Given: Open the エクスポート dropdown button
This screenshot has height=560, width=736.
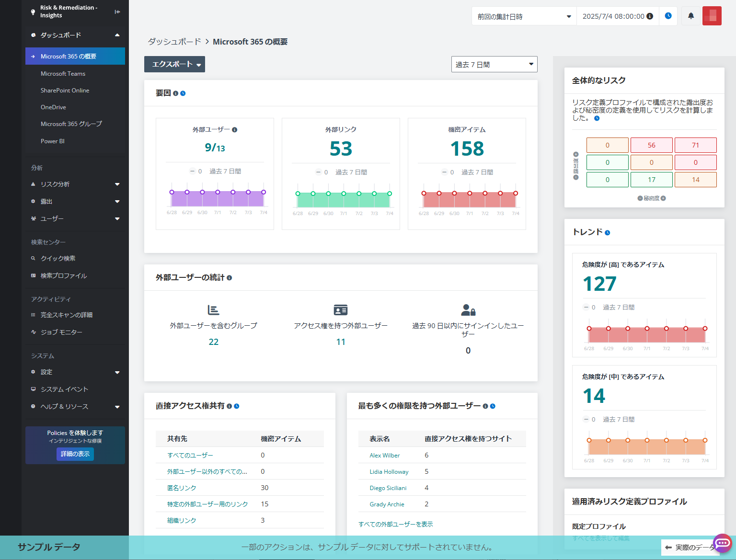Looking at the screenshot, I should tap(174, 64).
